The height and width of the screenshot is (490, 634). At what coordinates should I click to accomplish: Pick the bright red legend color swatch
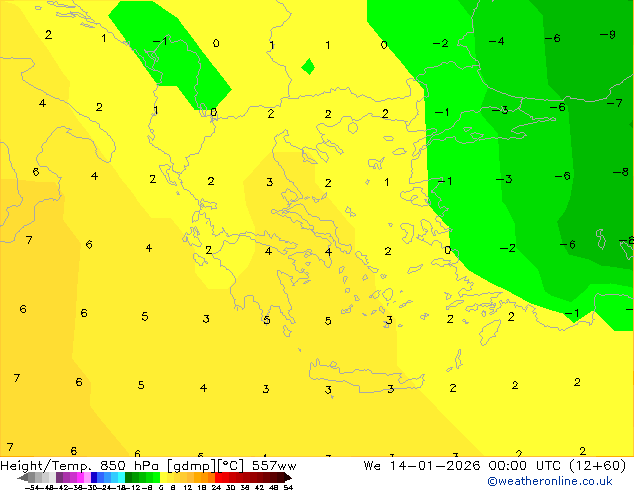pyautogui.click(x=218, y=477)
